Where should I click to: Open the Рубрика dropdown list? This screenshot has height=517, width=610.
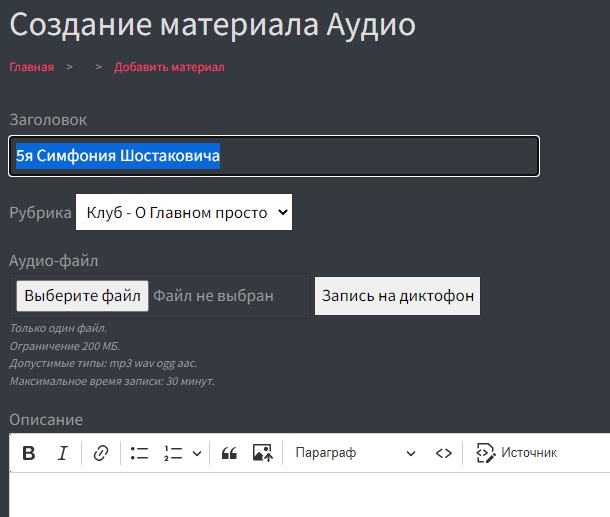184,212
